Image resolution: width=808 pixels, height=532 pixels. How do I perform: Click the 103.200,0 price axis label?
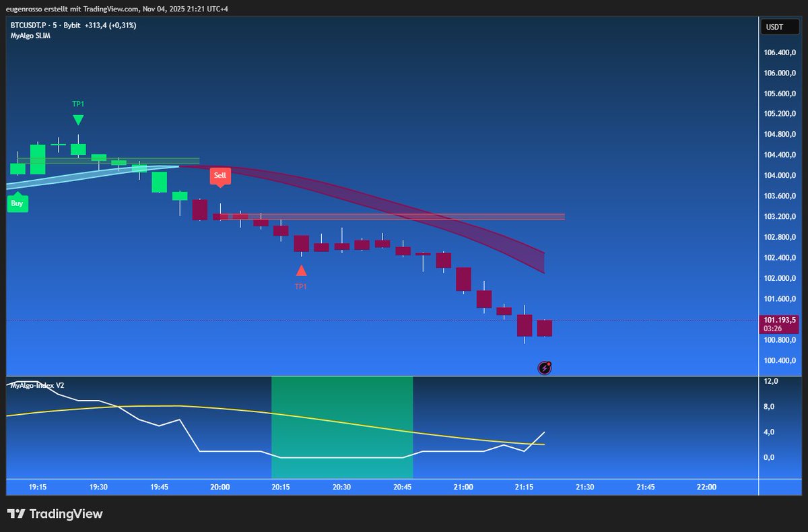tap(778, 217)
